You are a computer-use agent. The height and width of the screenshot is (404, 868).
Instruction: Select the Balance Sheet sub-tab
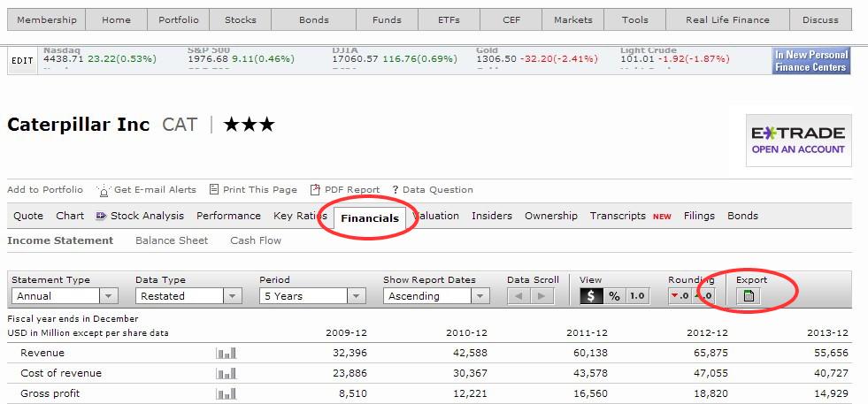172,240
